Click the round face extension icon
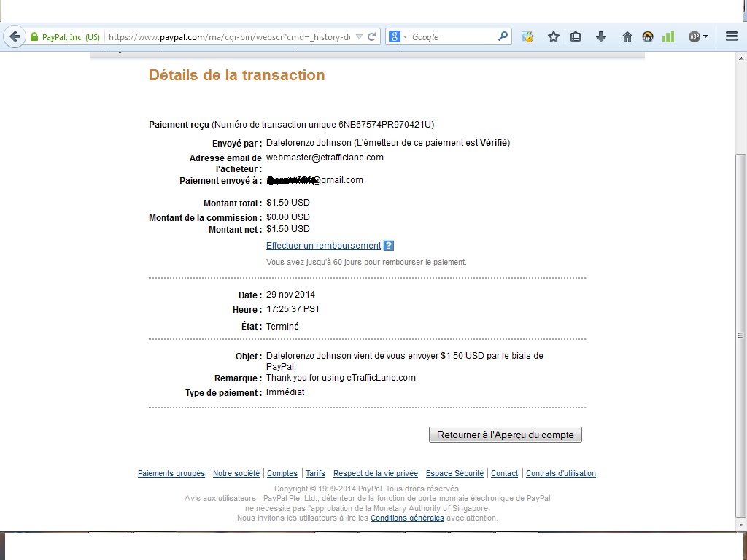Viewport: 747px width, 560px height. pyautogui.click(x=648, y=36)
